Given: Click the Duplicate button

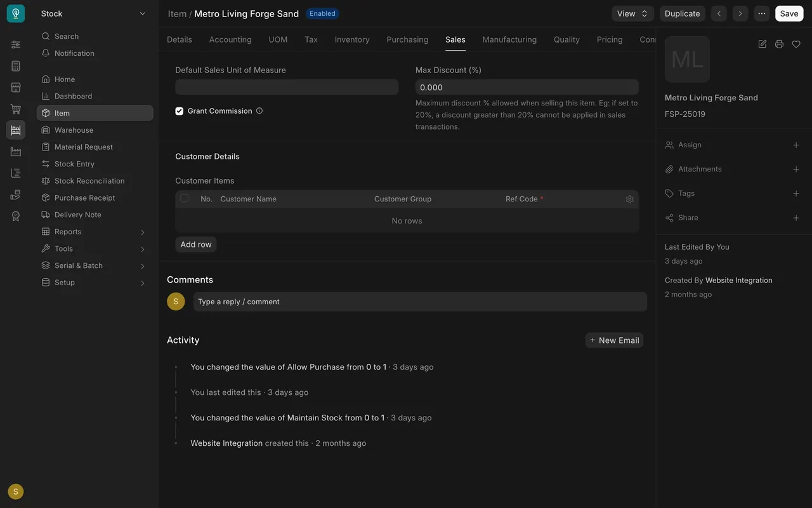Looking at the screenshot, I should (683, 13).
